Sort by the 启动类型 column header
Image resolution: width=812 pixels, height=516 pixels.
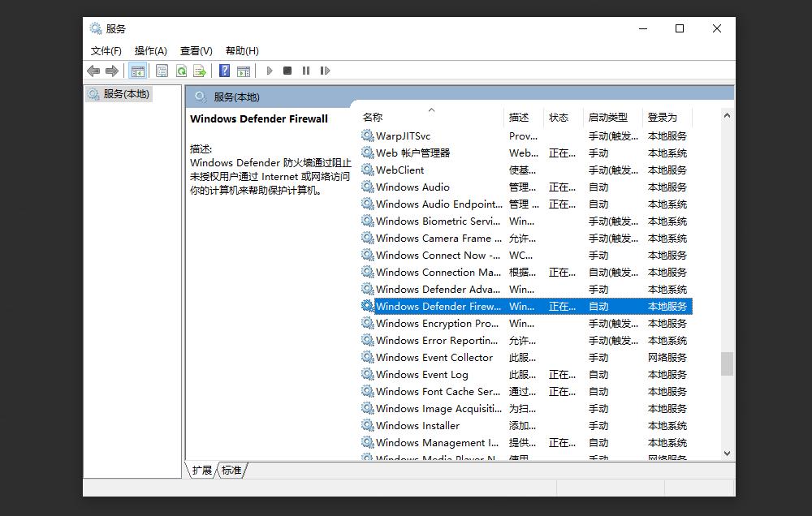coord(612,117)
